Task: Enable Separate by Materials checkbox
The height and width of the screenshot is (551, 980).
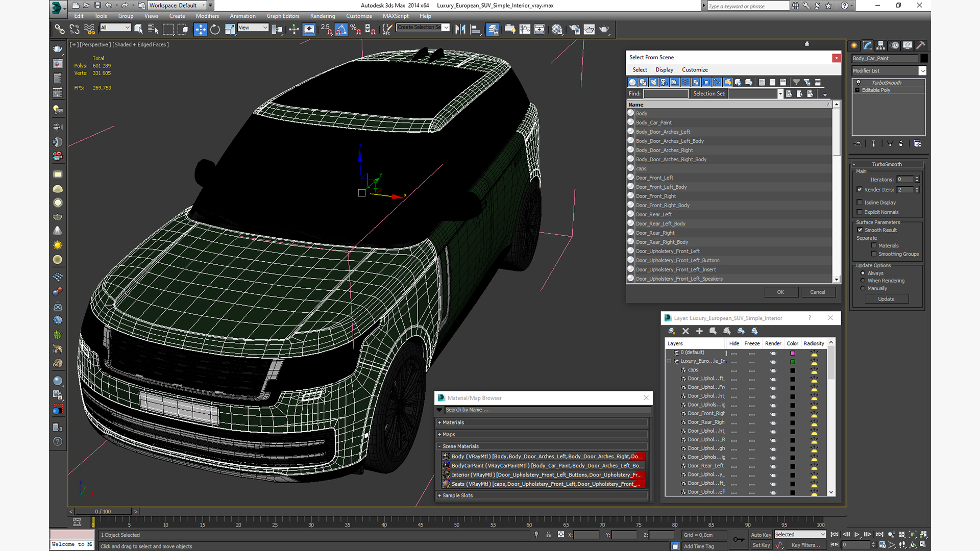Action: (x=874, y=246)
